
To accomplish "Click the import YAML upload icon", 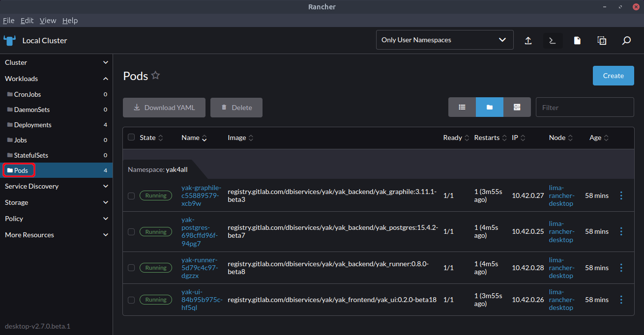I will pyautogui.click(x=528, y=40).
